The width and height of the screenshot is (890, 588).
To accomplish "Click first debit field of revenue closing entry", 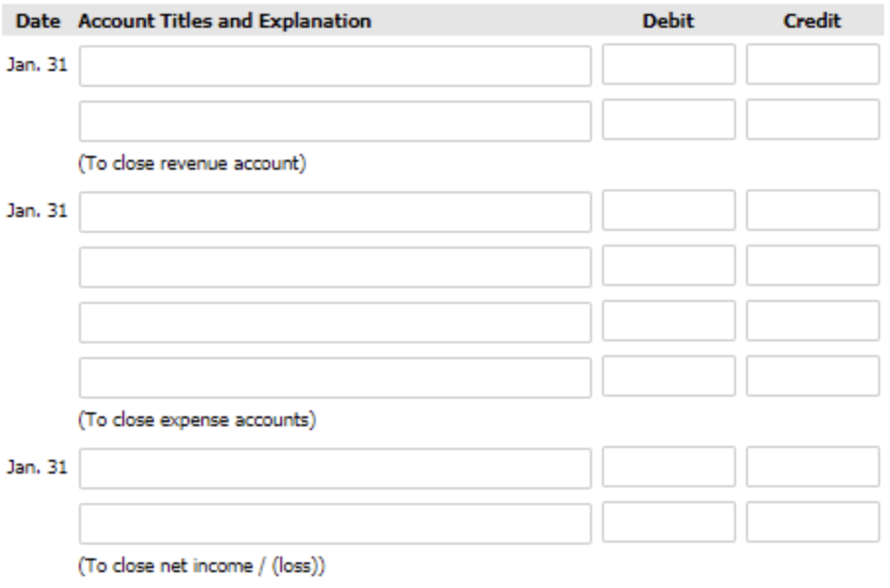I will (x=669, y=65).
